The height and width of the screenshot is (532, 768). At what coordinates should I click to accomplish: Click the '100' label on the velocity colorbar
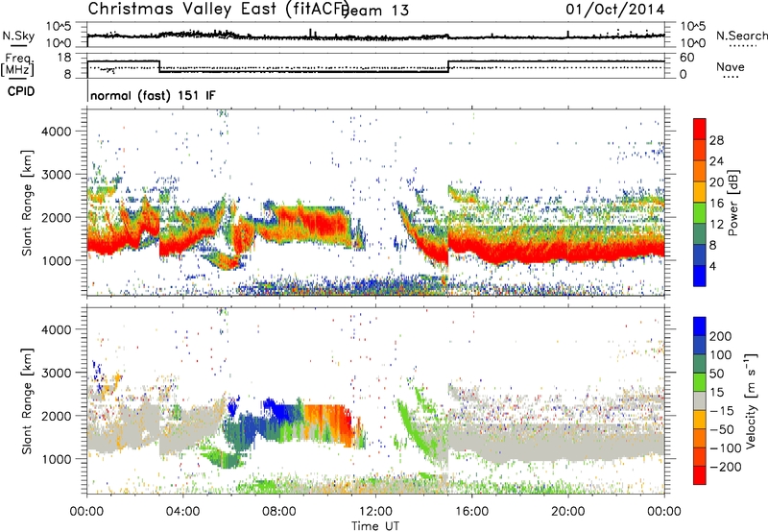(x=721, y=354)
